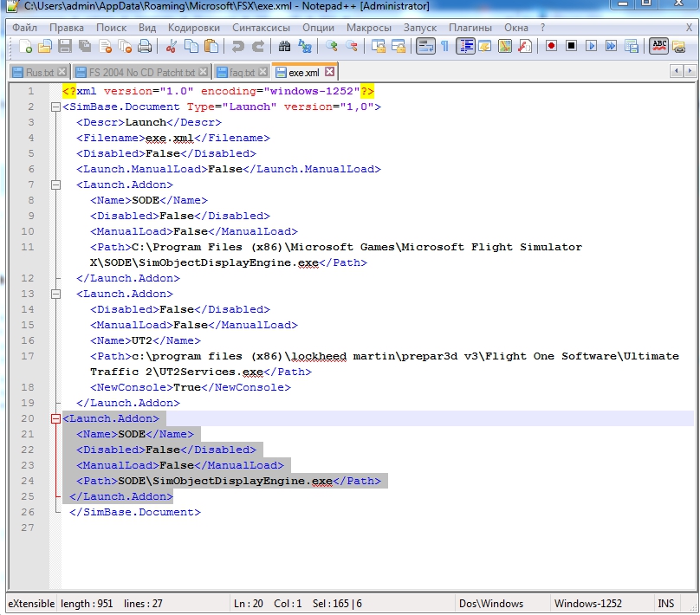The image size is (700, 615).
Task: Copy selection toolbar icon
Action: [191, 46]
